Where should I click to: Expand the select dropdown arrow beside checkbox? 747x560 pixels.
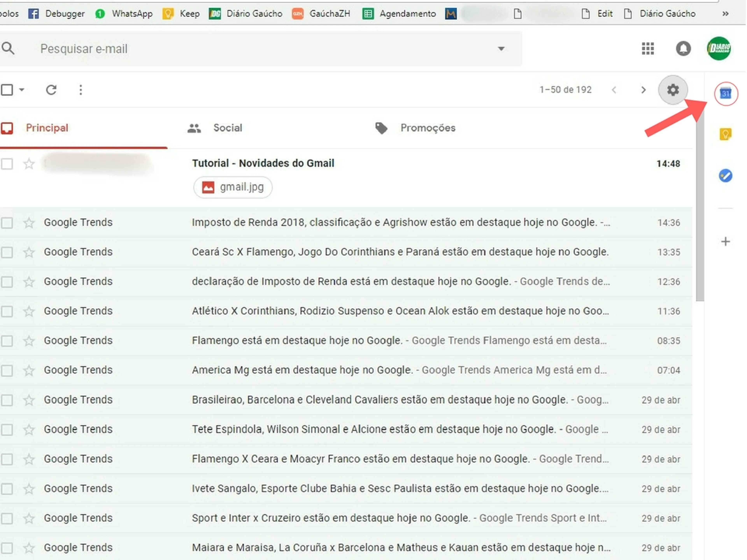click(22, 90)
